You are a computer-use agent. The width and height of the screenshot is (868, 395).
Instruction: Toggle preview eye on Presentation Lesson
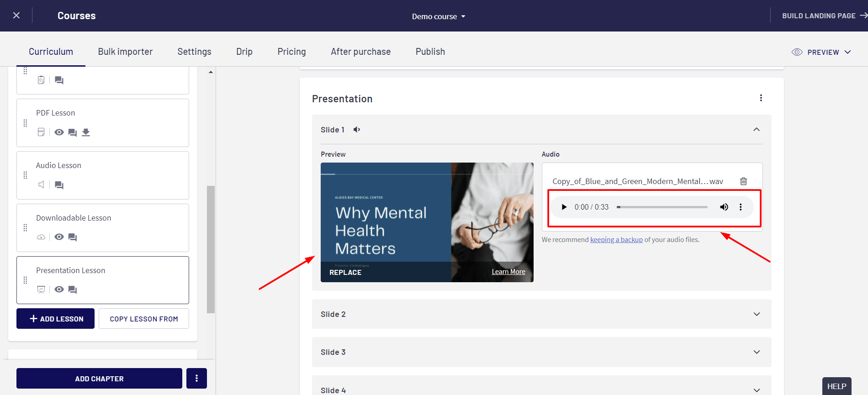pyautogui.click(x=59, y=290)
